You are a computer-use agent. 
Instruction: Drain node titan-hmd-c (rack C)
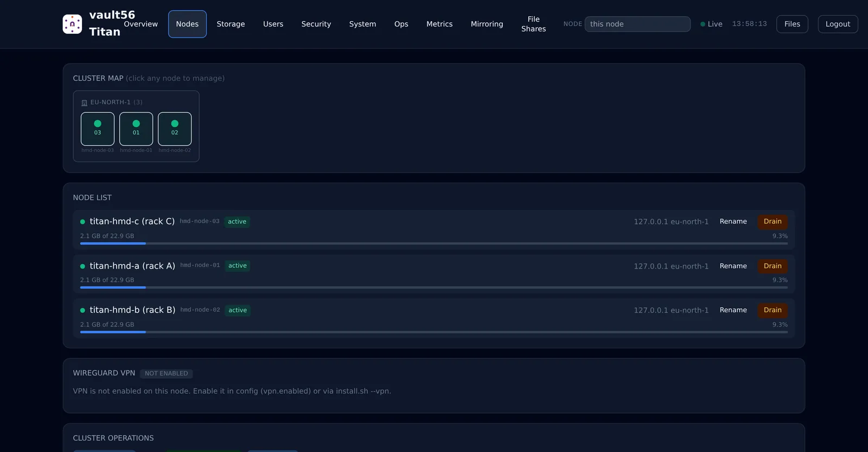773,221
